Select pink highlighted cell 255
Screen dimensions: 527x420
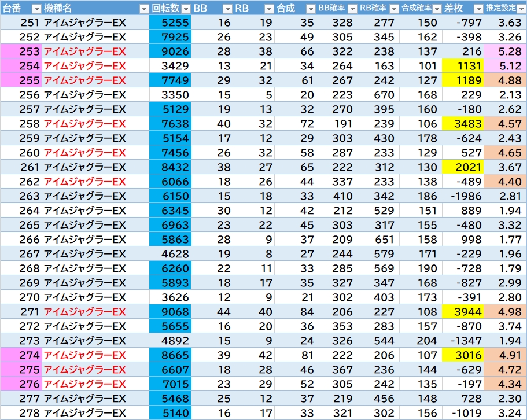click(21, 80)
